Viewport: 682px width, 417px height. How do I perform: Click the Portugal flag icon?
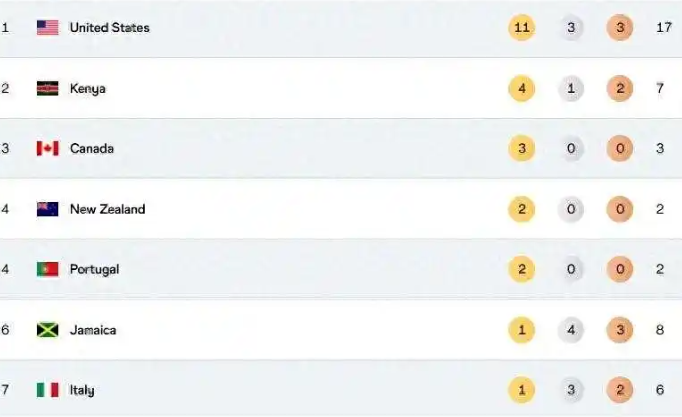(x=47, y=269)
